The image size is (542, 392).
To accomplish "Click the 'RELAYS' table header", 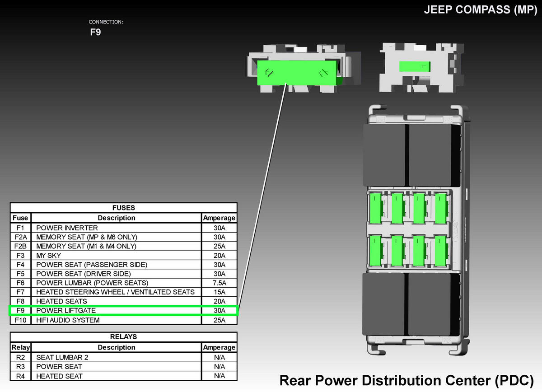I will coord(123,337).
